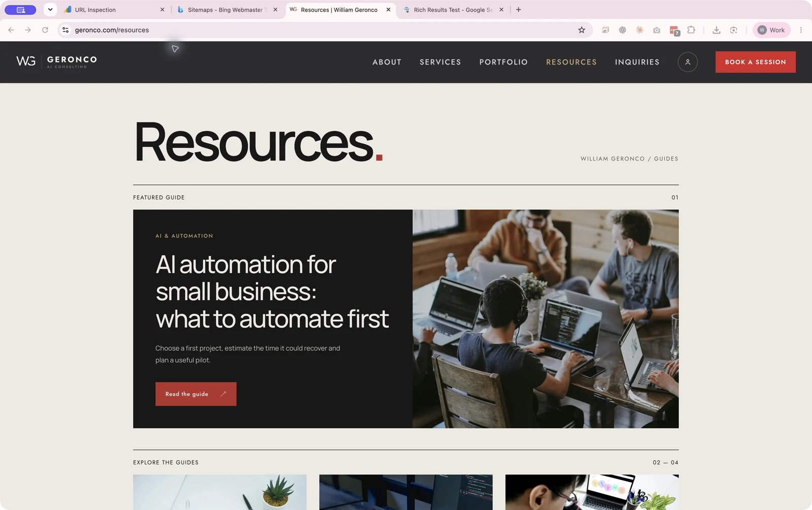Viewport: 812px width, 510px height.
Task: Open the Work profile menu
Action: [x=771, y=30]
